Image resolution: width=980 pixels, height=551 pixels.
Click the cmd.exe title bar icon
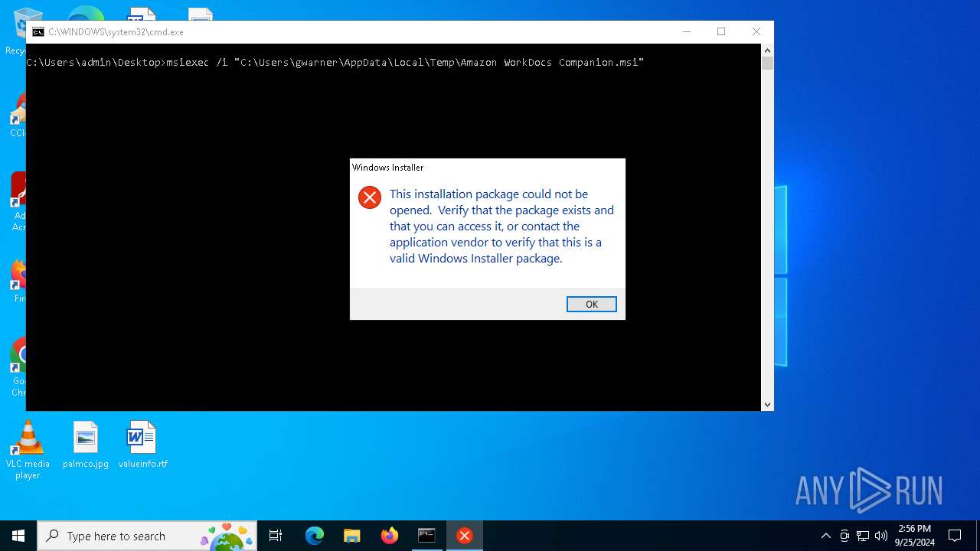(38, 32)
